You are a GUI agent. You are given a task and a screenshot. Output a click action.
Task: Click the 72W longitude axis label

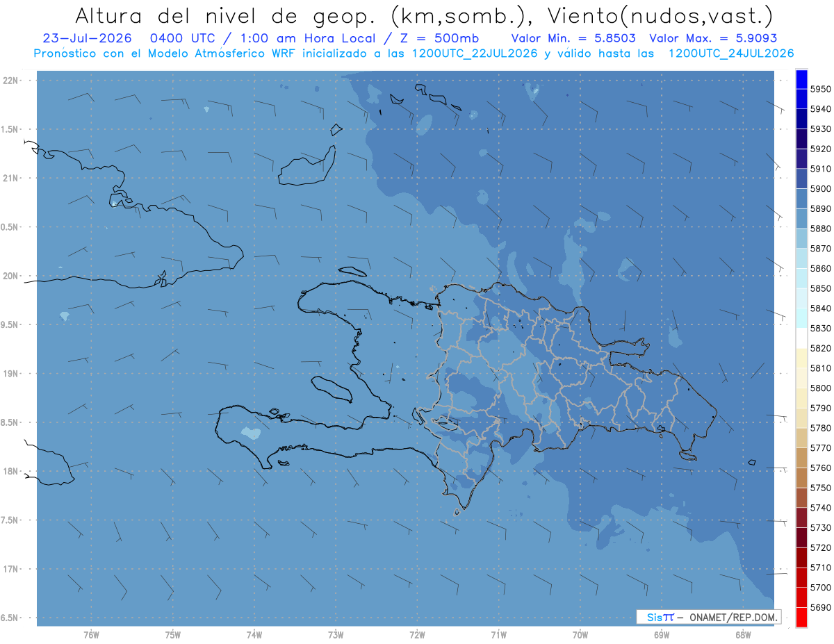point(417,635)
